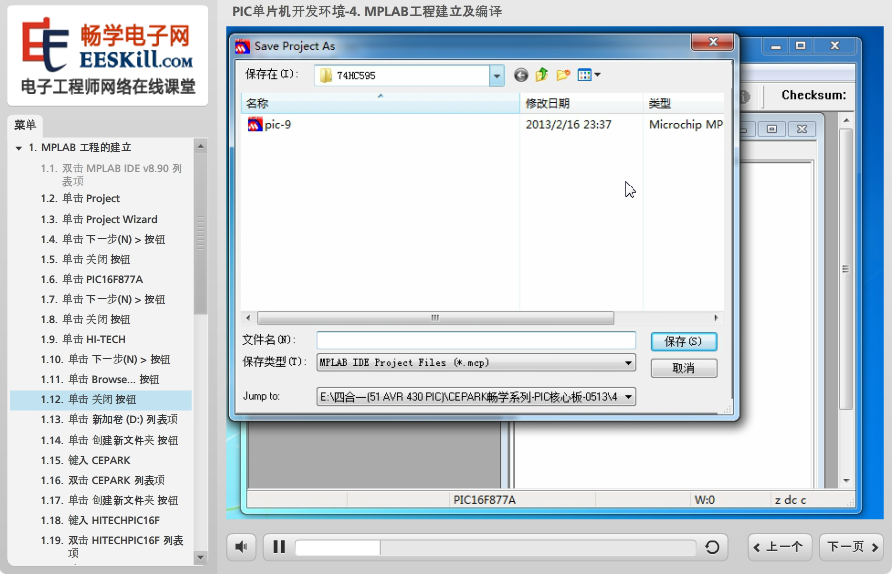
Task: Restart the tutorial with the replay icon
Action: click(712, 547)
